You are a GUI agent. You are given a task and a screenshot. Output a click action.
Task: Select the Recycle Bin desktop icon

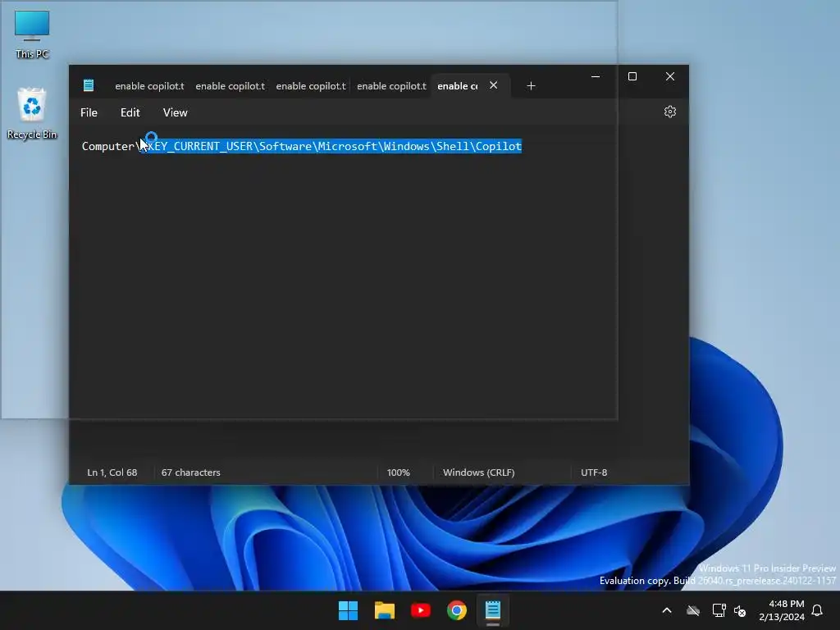32,113
